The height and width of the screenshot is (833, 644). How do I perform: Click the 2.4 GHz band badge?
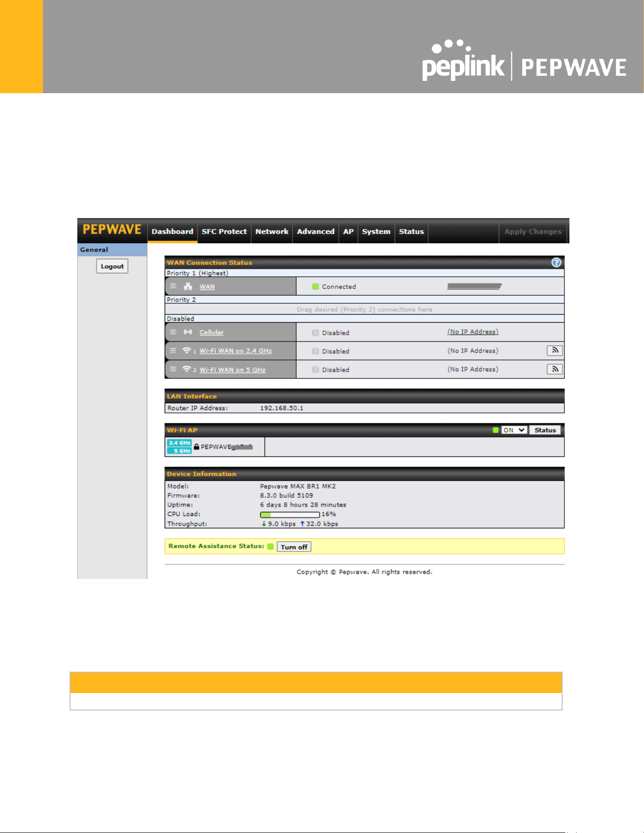[x=179, y=443]
